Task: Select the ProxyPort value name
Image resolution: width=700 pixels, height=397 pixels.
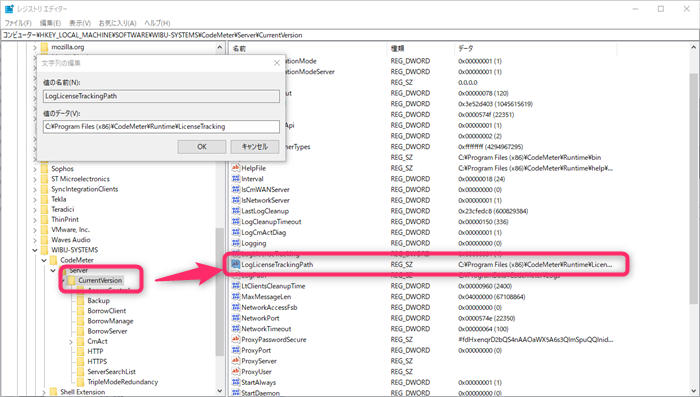Action: click(x=256, y=350)
